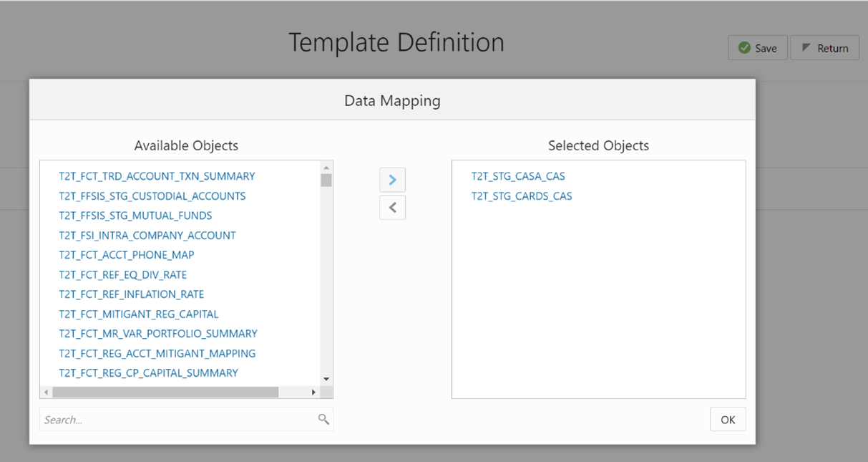Screen dimensions: 868x462
Task: Click the move-left arrow button
Action: 392,208
